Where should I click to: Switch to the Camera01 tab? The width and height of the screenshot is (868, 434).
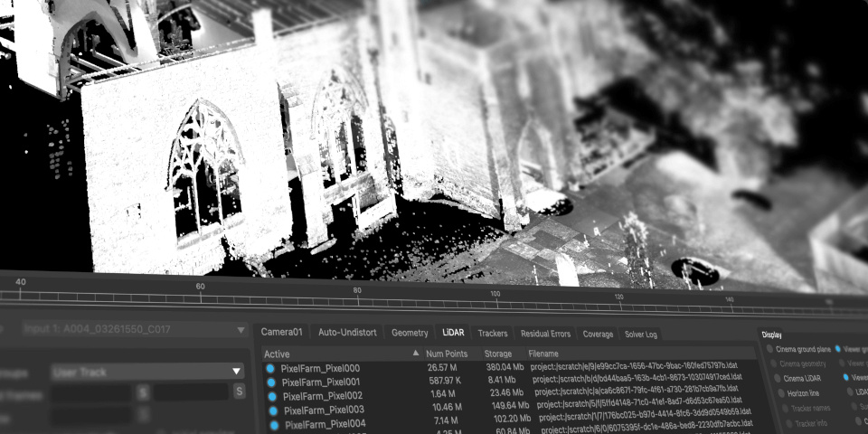[x=282, y=332]
